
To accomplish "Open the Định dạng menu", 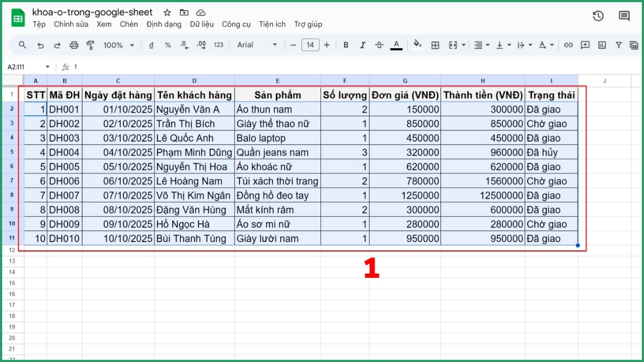I will pyautogui.click(x=164, y=24).
